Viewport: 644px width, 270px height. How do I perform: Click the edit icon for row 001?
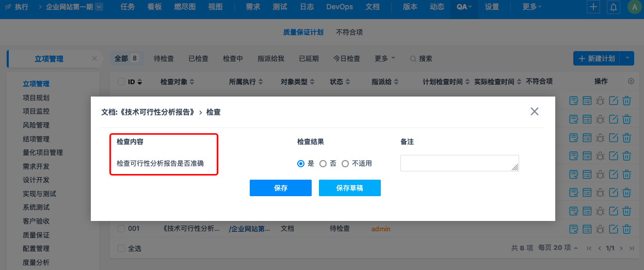[614, 229]
